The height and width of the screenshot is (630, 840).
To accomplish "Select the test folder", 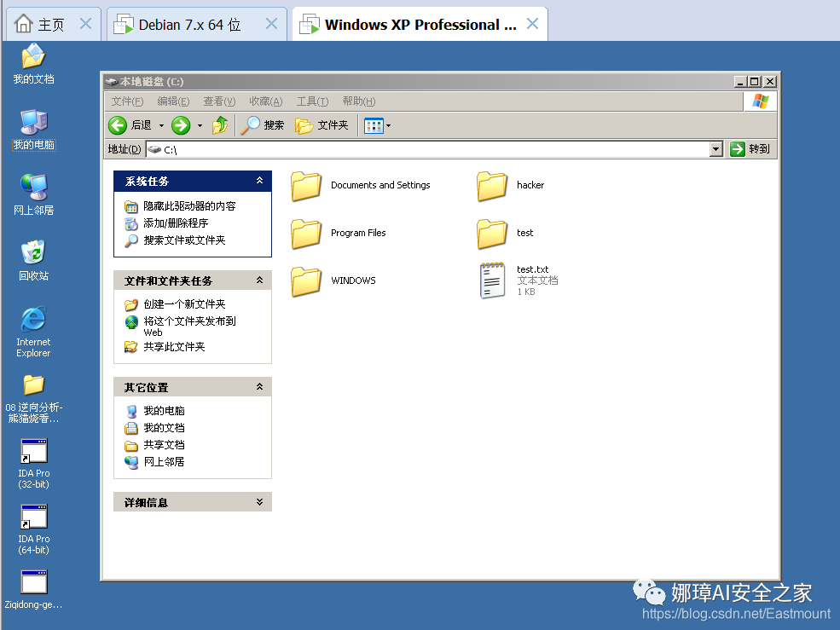I will 505,233.
